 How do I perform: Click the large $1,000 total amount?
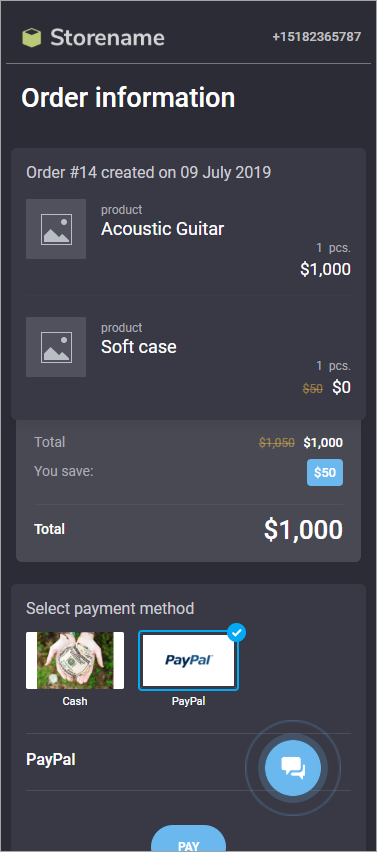click(303, 530)
